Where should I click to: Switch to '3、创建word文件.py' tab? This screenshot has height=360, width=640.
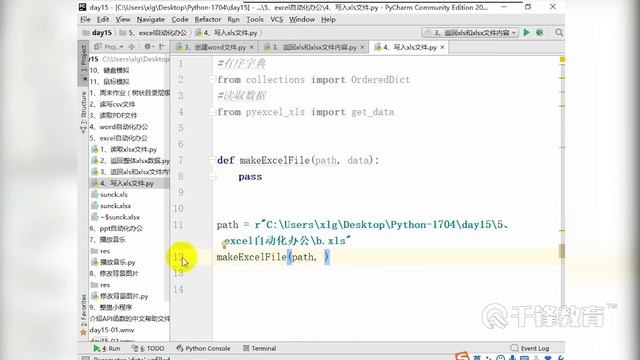tap(215, 47)
